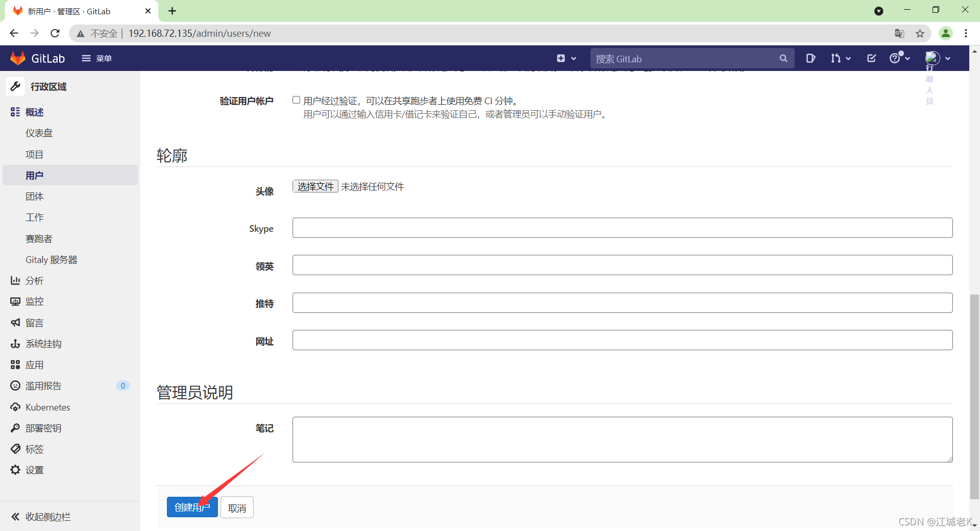Click the 行政区域 wrench icon
This screenshot has width=980, height=531.
15,86
